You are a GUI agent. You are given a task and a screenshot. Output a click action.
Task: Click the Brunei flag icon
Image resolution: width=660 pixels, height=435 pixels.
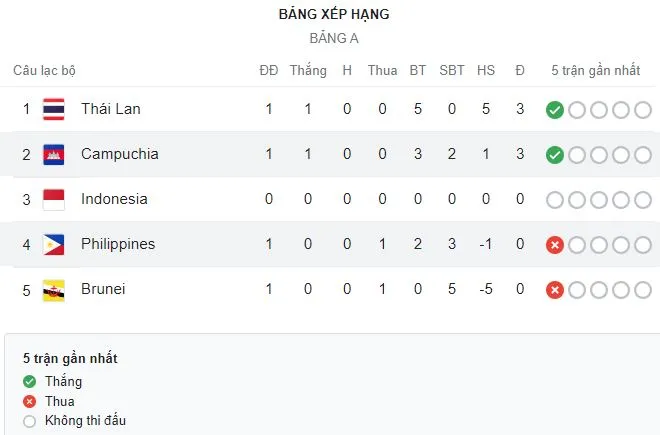coord(54,289)
